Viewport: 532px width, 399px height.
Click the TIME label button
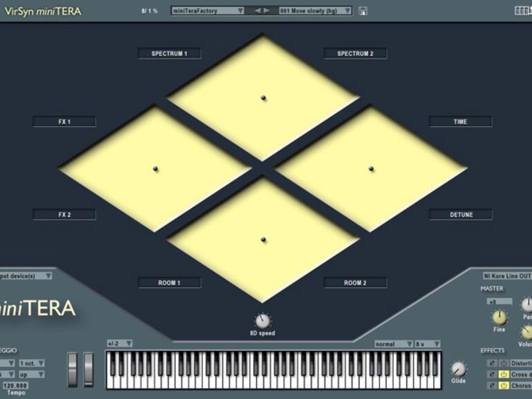(x=460, y=121)
